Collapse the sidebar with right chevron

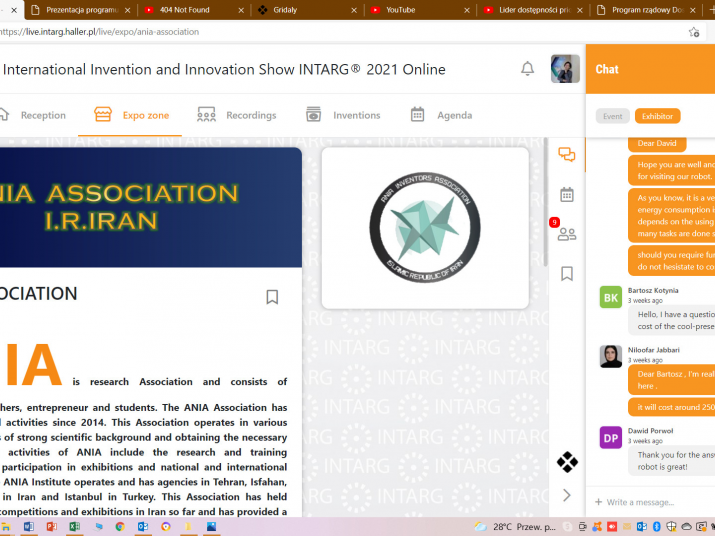point(567,495)
